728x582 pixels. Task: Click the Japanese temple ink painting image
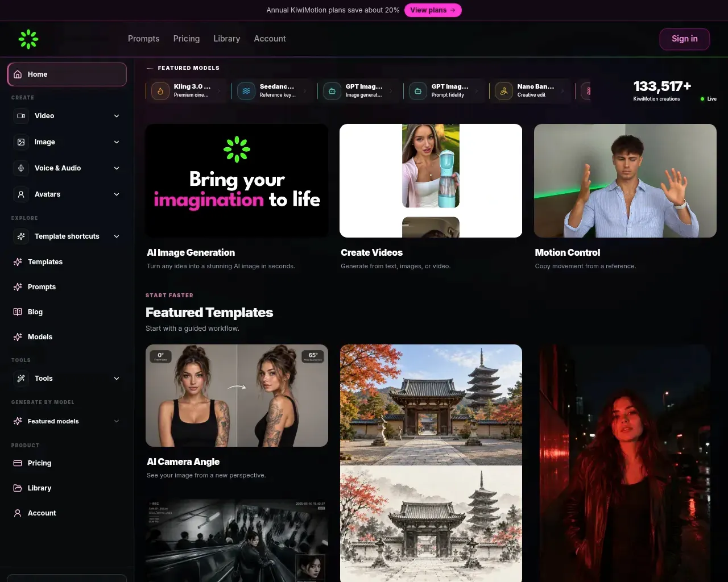click(431, 523)
